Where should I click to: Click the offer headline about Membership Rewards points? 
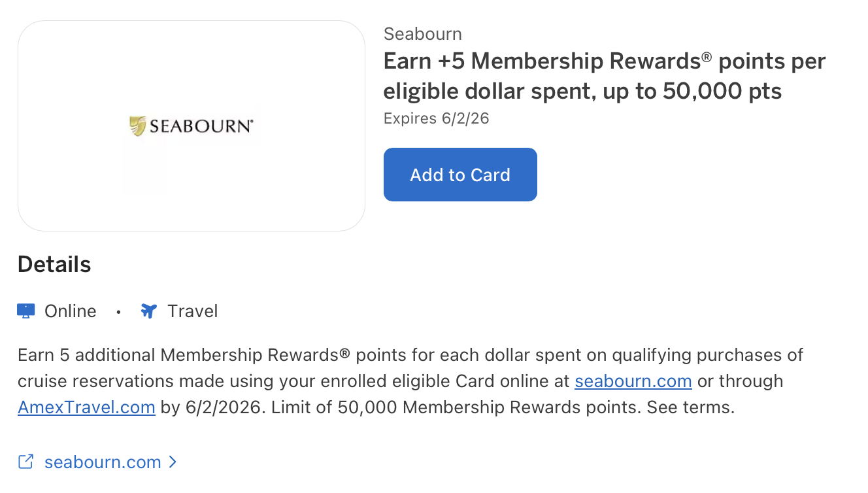(603, 75)
